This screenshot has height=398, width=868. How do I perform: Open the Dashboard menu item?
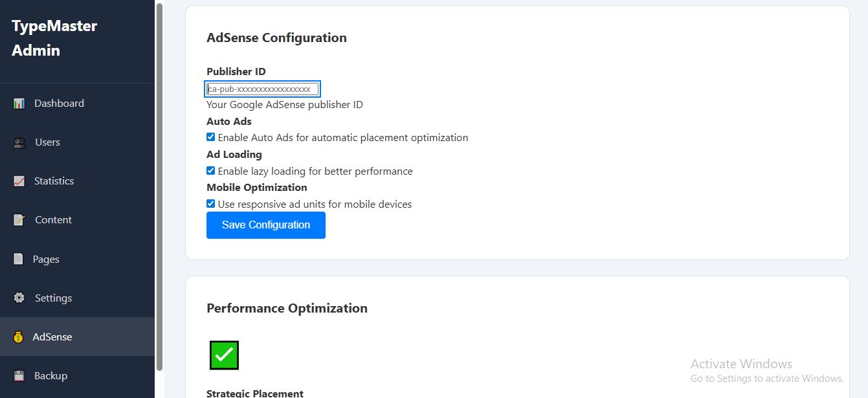tap(59, 104)
